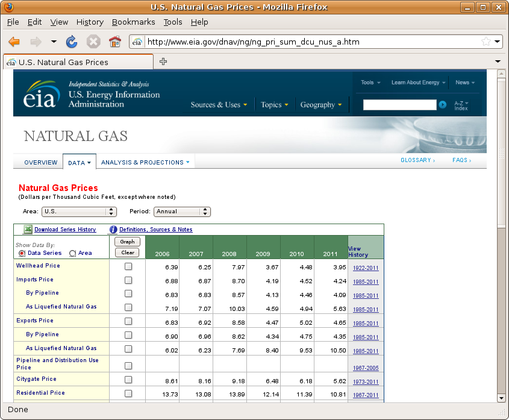
Task: Check the Citygate Price checkbox
Action: tap(128, 380)
